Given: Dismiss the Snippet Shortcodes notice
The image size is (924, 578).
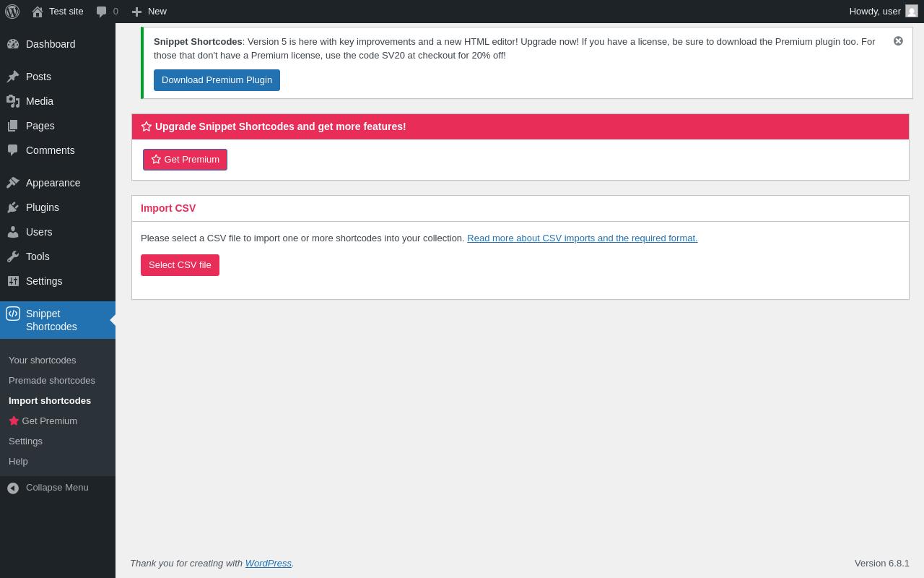Looking at the screenshot, I should click(x=898, y=41).
